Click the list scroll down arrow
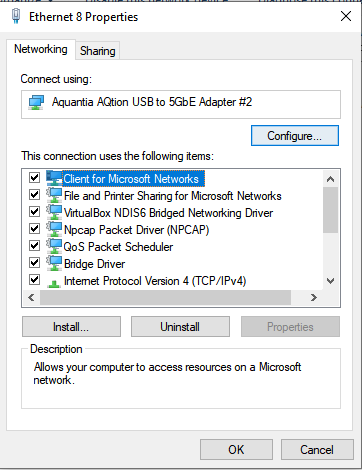362x470 pixels. tap(330, 281)
